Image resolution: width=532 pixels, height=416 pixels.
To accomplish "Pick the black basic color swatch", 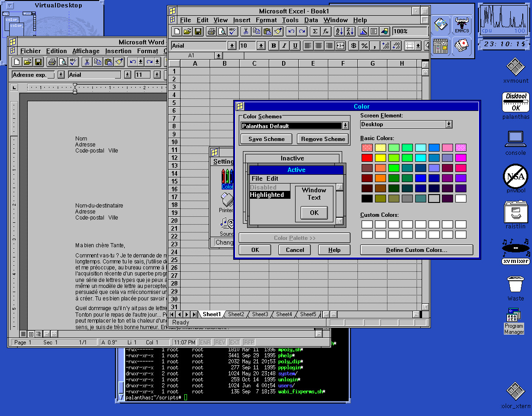I will pyautogui.click(x=367, y=198).
